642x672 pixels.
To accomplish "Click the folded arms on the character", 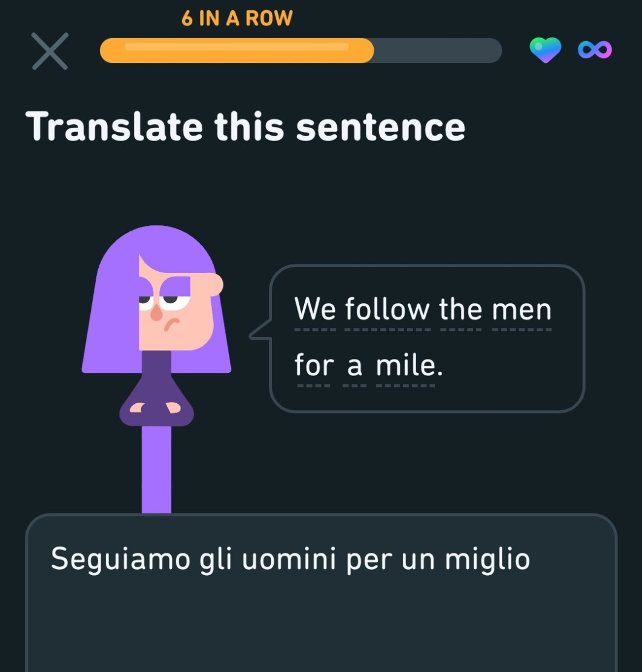I will pyautogui.click(x=157, y=408).
